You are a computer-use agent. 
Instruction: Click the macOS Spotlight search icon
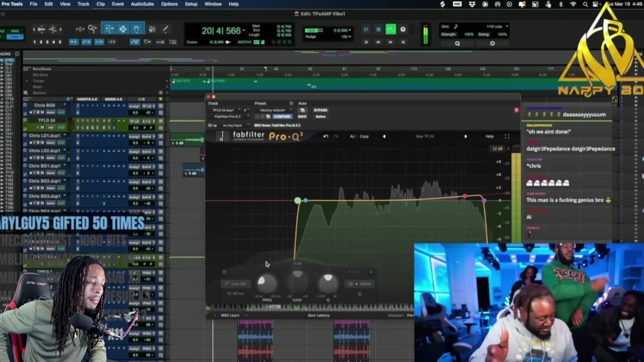pos(585,4)
